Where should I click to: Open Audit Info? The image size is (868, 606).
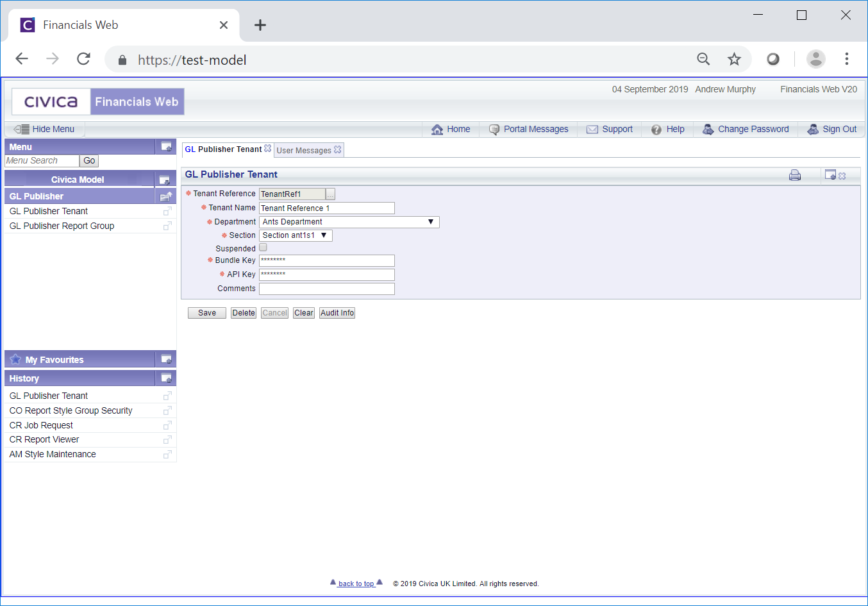pyautogui.click(x=337, y=313)
